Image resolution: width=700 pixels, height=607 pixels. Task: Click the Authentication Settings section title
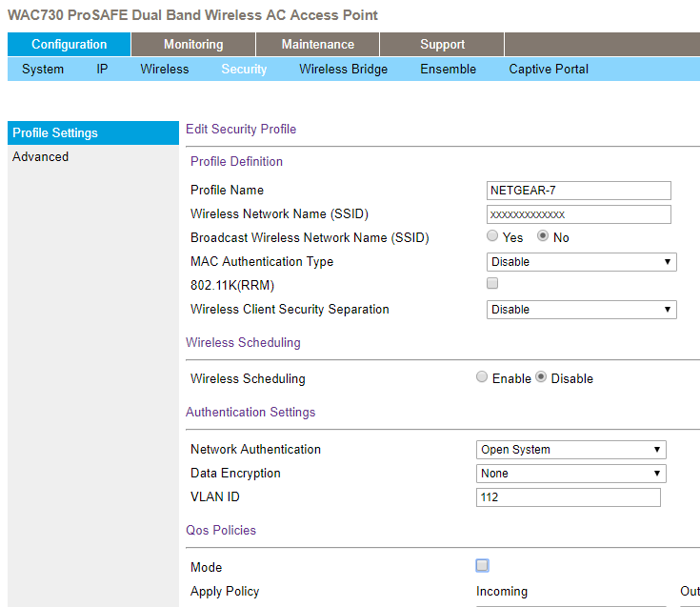(250, 413)
